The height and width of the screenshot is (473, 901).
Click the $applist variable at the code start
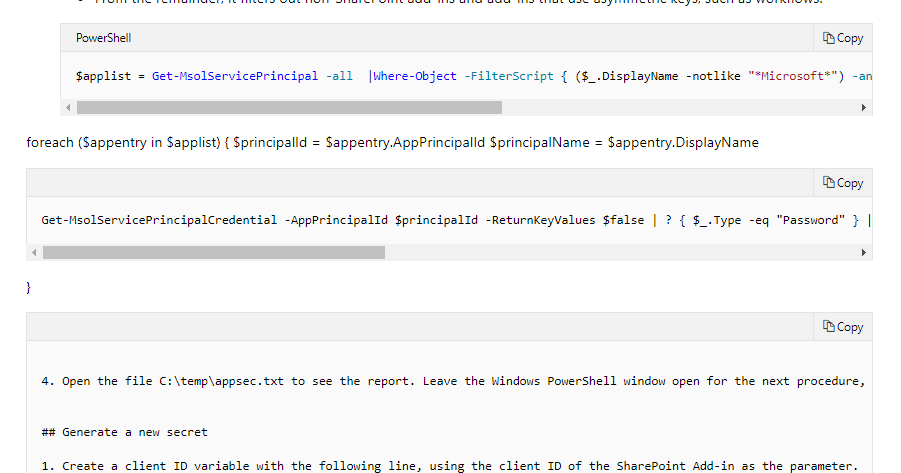(x=103, y=76)
